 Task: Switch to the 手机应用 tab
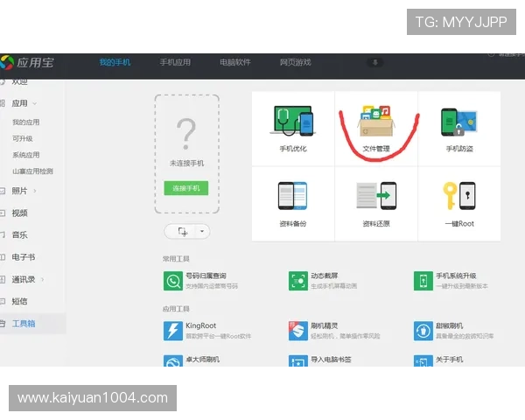coord(175,63)
